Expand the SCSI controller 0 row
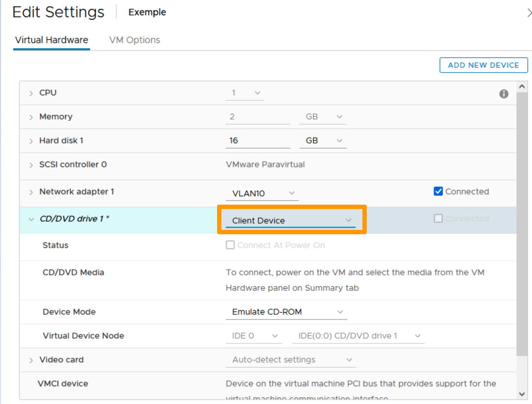This screenshot has width=532, height=404. [31, 165]
